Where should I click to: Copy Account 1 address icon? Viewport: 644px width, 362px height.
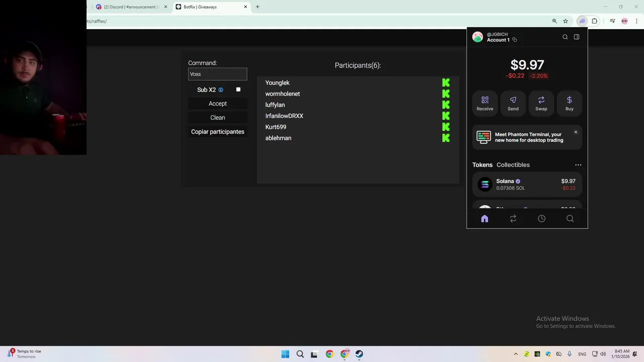coord(514,40)
